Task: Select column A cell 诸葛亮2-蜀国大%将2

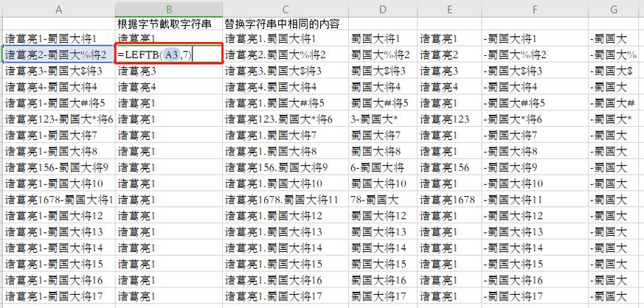Action: [59, 55]
